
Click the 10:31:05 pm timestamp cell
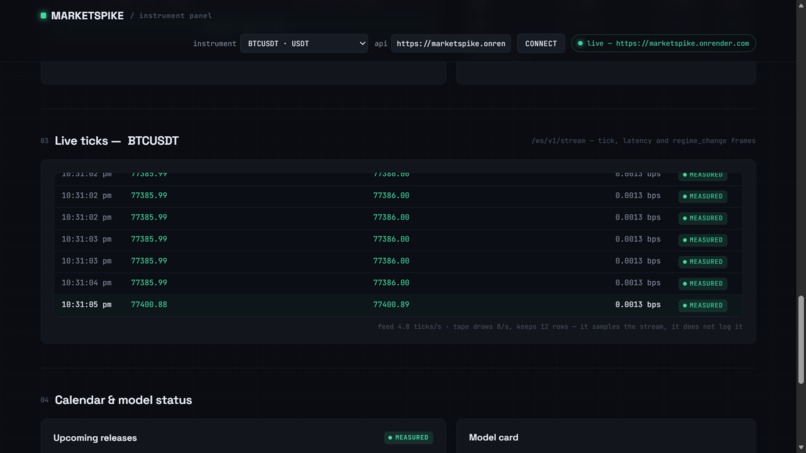coord(86,304)
